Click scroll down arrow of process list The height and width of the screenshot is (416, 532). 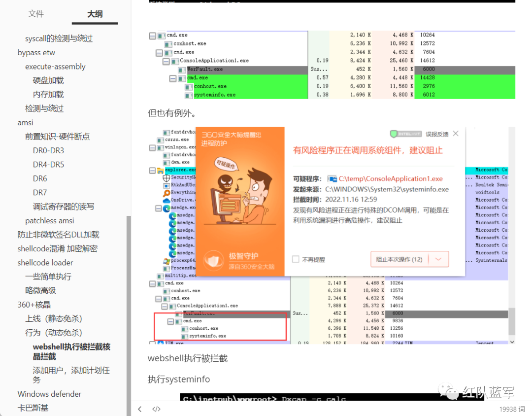(x=512, y=342)
